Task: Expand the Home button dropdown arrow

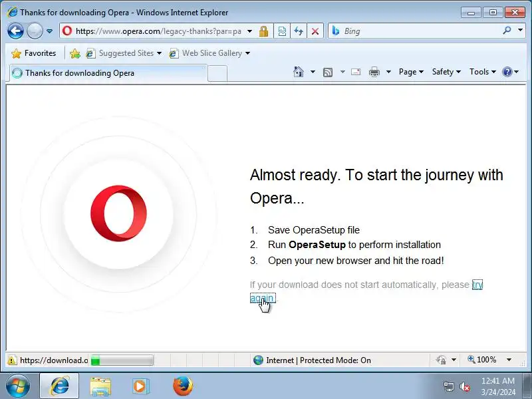Action: pyautogui.click(x=313, y=72)
